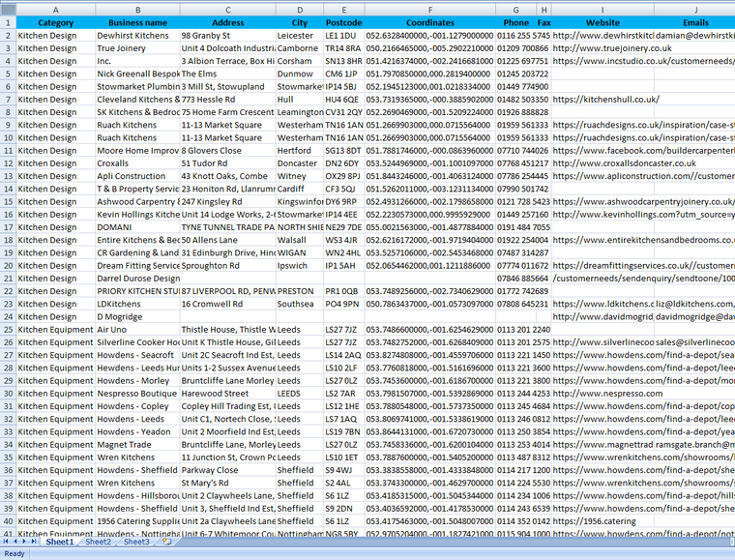Viewport: 735px width, 560px height.
Task: Select the '51 Tudor Rd' address cell
Action: (228, 163)
